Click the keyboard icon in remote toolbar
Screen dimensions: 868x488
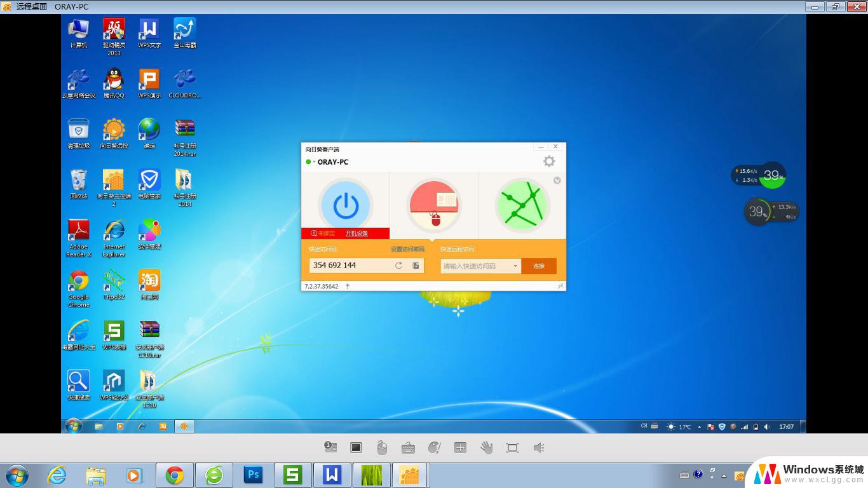point(408,448)
